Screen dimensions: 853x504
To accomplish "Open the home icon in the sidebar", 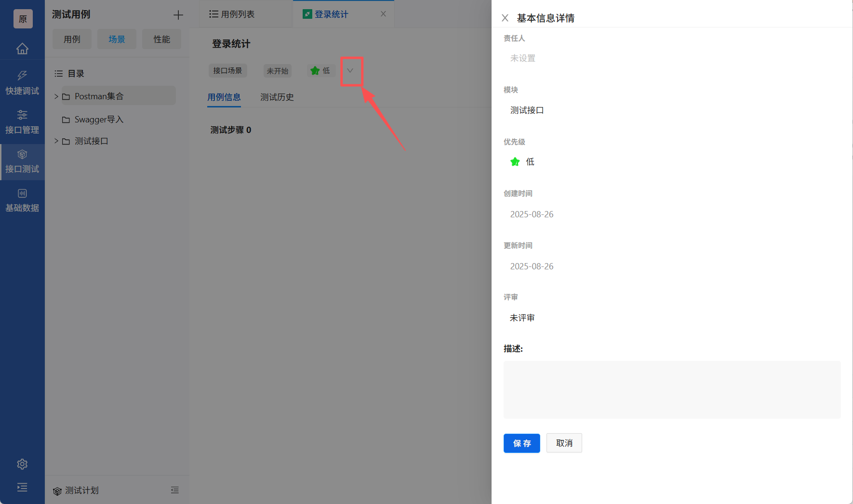I will point(22,49).
